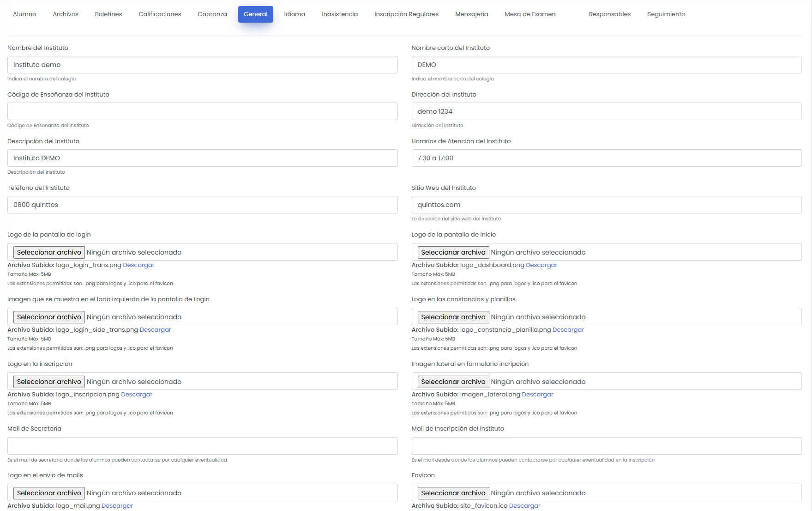Select file for Login left-side image
Image resolution: width=812 pixels, height=511 pixels.
point(49,317)
